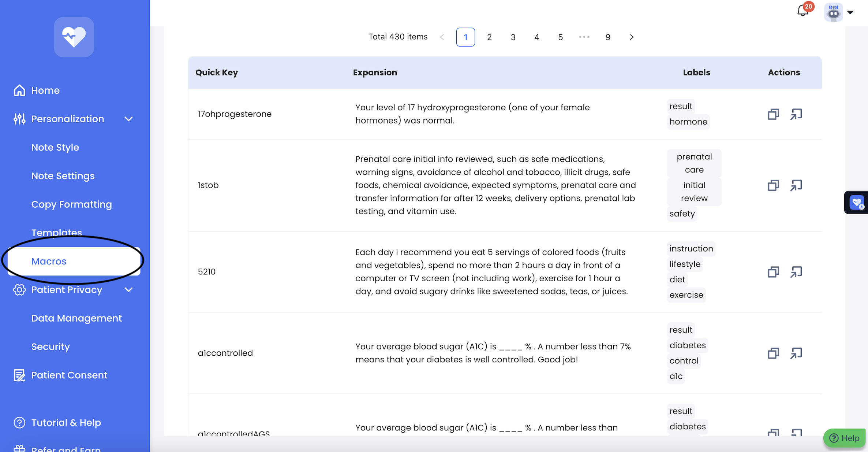Open share action for a1ccontrolled macro
Screen dimensions: 868x452
796,353
